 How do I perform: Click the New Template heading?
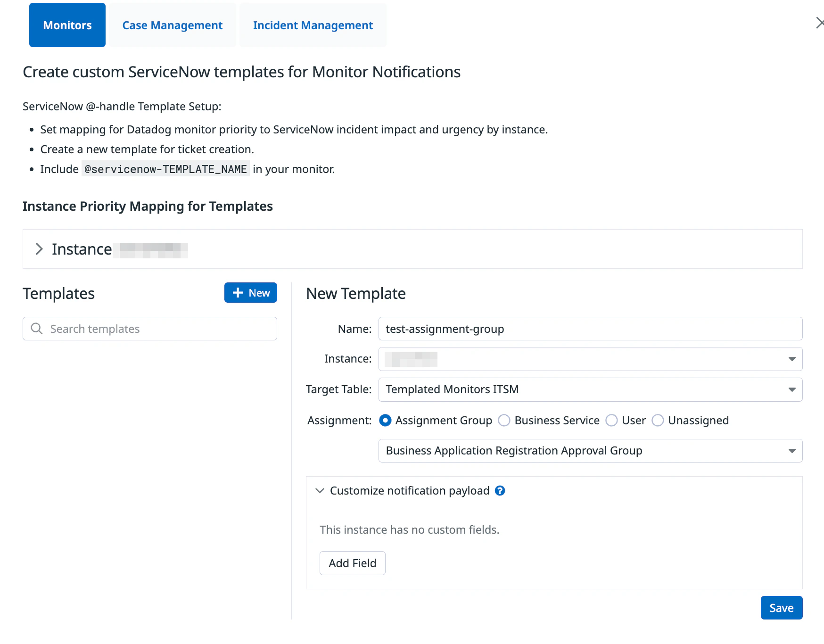(x=356, y=293)
